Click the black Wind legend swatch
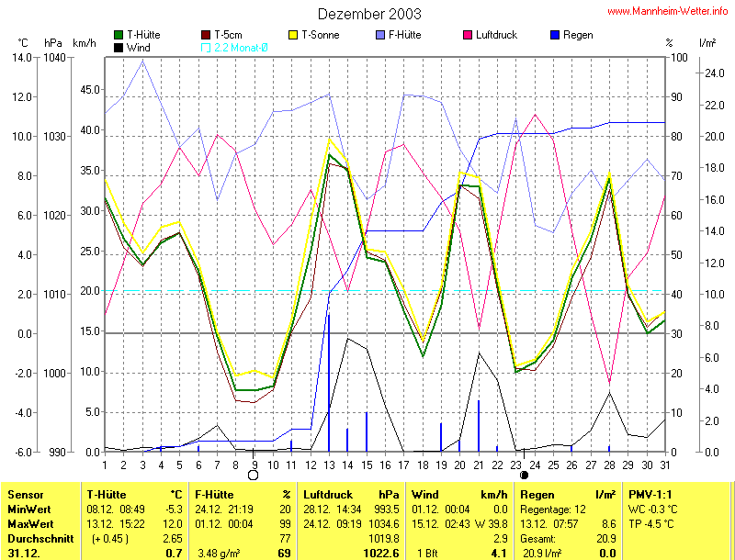735x560 pixels. (119, 47)
